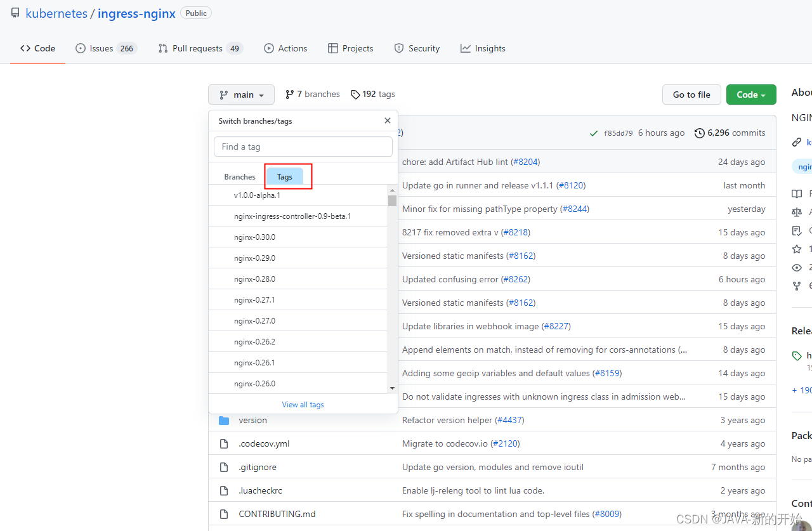Open the Security tab
Image resolution: width=812 pixels, height=531 pixels.
coord(417,48)
